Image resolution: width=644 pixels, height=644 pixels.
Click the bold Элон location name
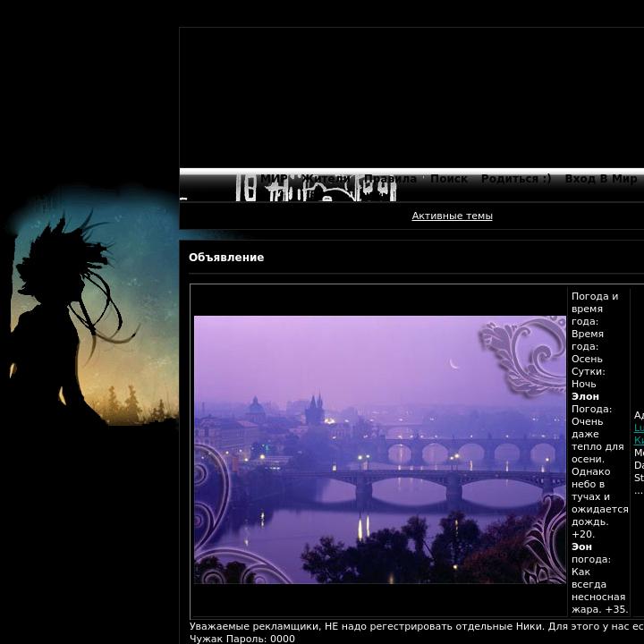(585, 397)
